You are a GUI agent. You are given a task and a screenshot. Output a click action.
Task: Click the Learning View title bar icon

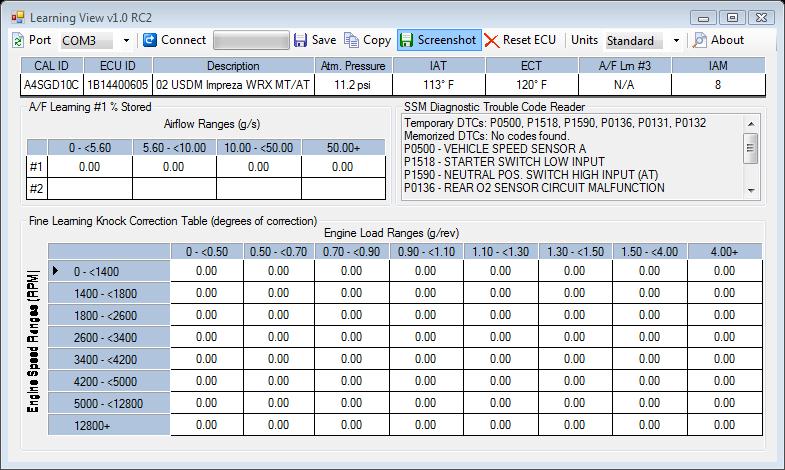[17, 17]
